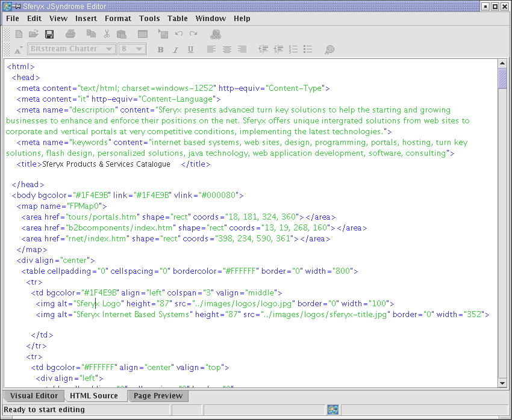Click the Undo arrow icon
The width and height of the screenshot is (512, 420).
click(x=179, y=34)
